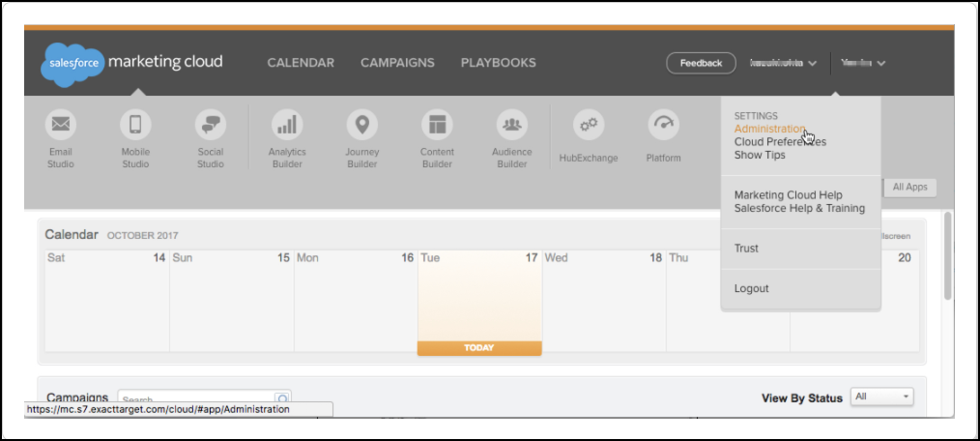The height and width of the screenshot is (441, 980).
Task: Click the All Apps button
Action: click(x=911, y=187)
